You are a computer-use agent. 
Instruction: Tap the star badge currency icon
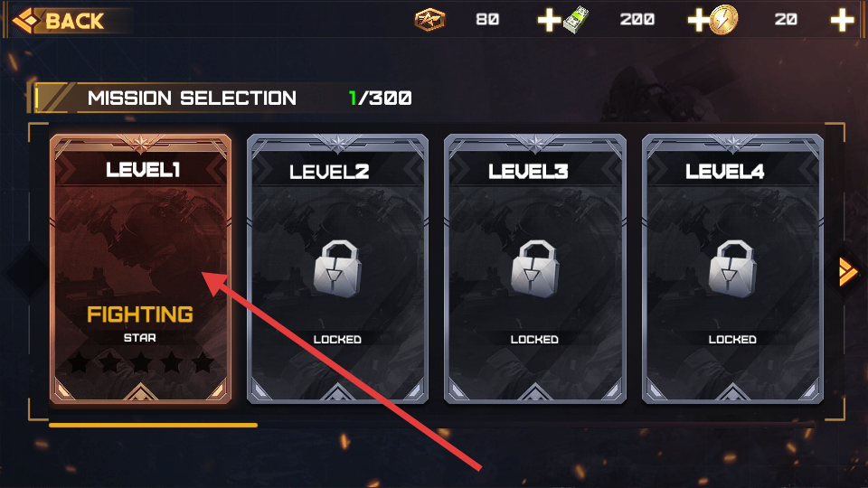(x=430, y=20)
